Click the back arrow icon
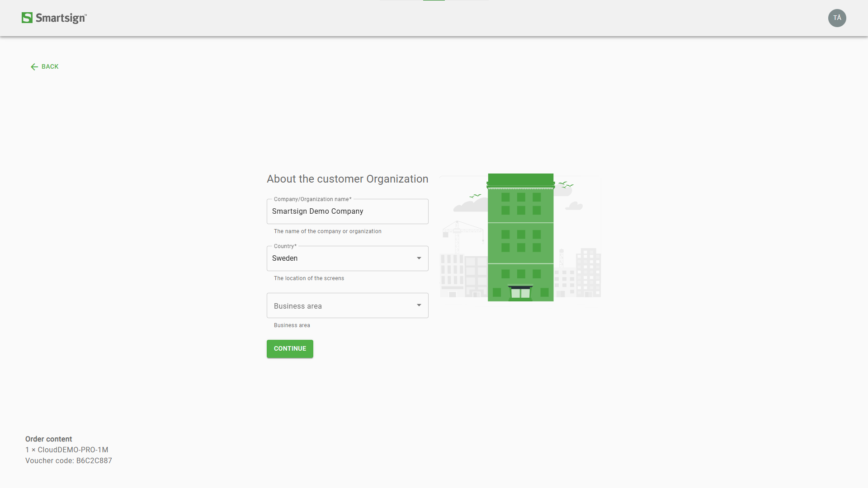This screenshot has width=868, height=488. click(34, 67)
